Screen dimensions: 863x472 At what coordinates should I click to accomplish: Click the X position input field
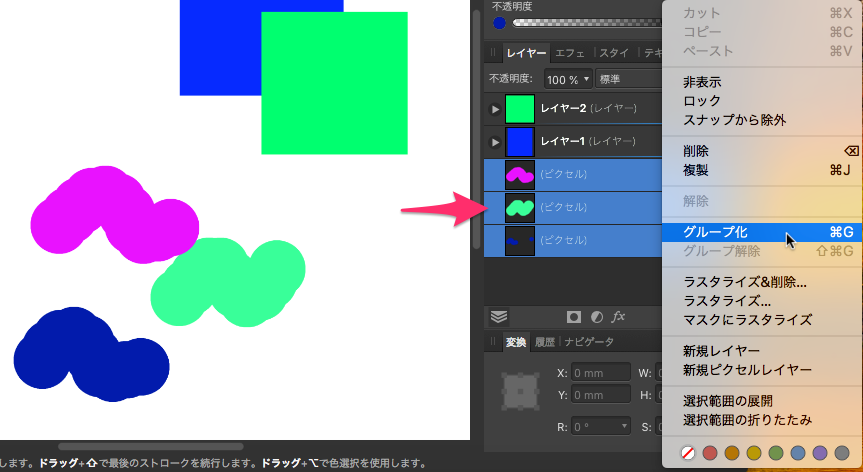click(601, 374)
